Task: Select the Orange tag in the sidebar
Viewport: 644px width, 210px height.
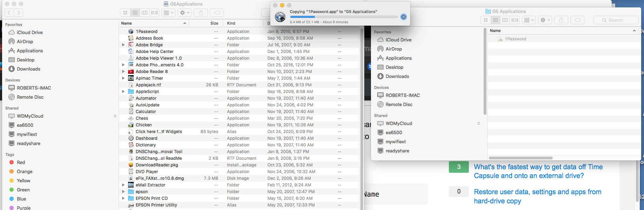Action: click(25, 171)
